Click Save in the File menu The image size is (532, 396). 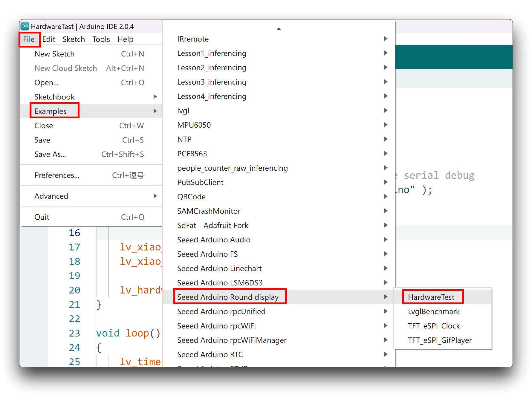[91, 140]
